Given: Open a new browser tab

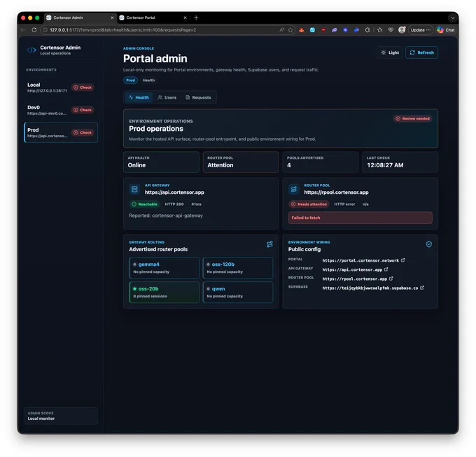Looking at the screenshot, I should click(x=196, y=17).
